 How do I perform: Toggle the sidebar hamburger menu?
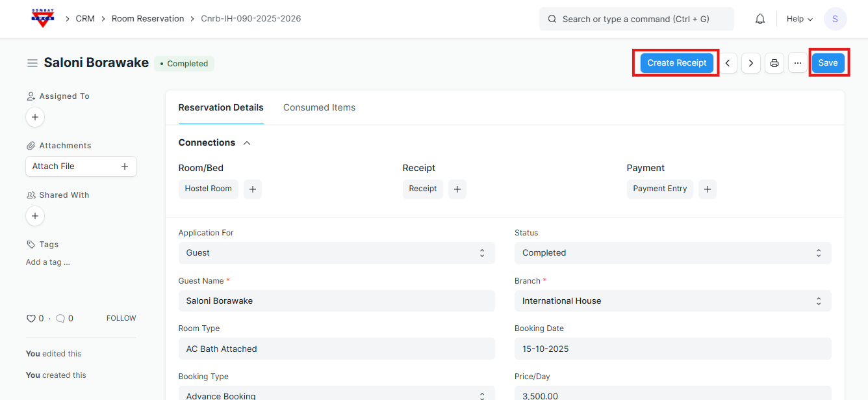pos(32,63)
